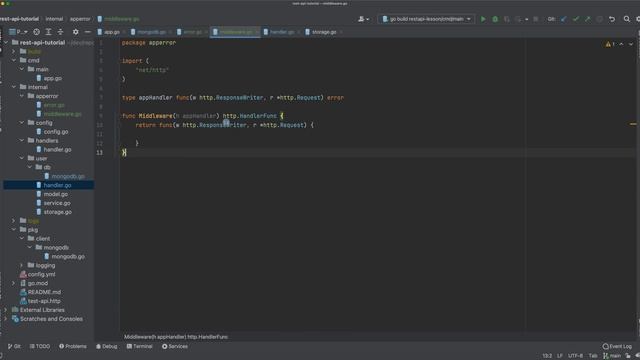Screen dimensions: 640x360
Task: Click the LF line separator status entry
Action: tap(560, 356)
